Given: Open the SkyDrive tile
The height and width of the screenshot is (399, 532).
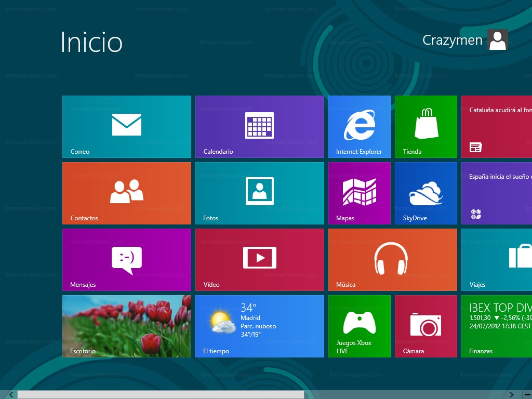Looking at the screenshot, I should click(x=426, y=193).
